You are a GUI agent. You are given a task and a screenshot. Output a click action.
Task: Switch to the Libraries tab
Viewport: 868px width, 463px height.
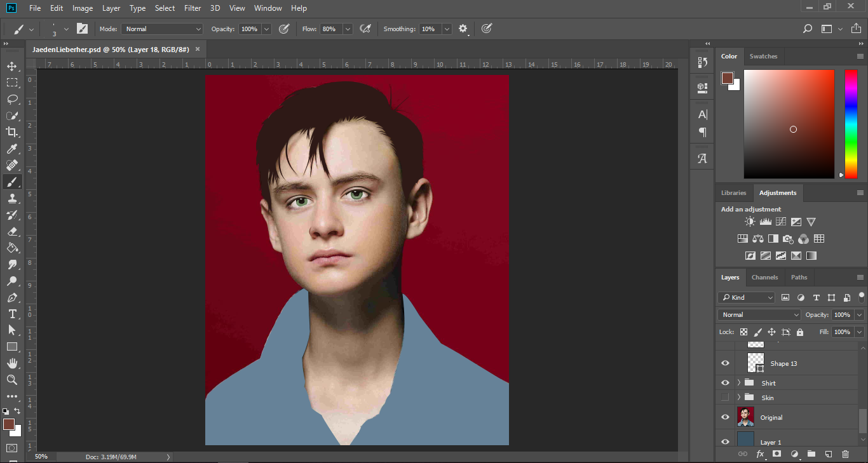733,192
